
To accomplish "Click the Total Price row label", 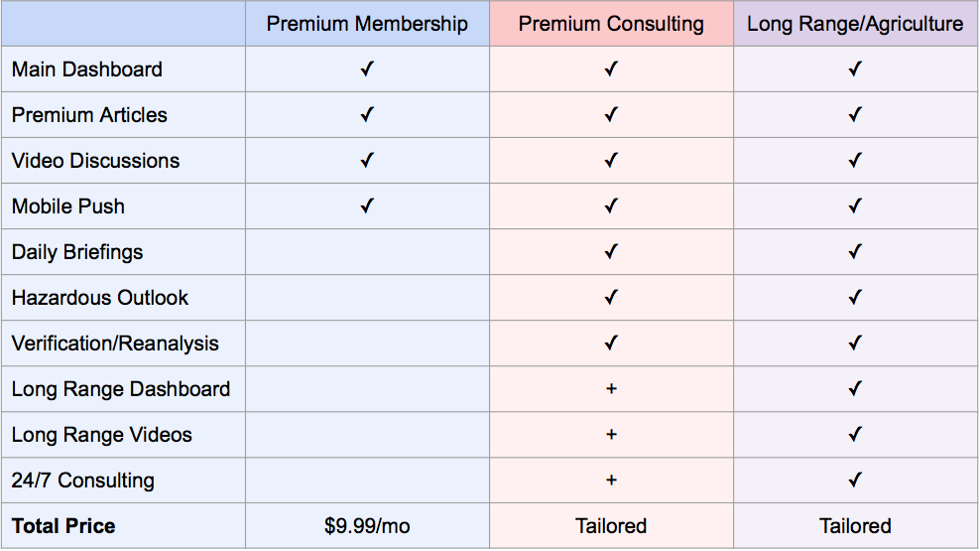I will (x=63, y=526).
